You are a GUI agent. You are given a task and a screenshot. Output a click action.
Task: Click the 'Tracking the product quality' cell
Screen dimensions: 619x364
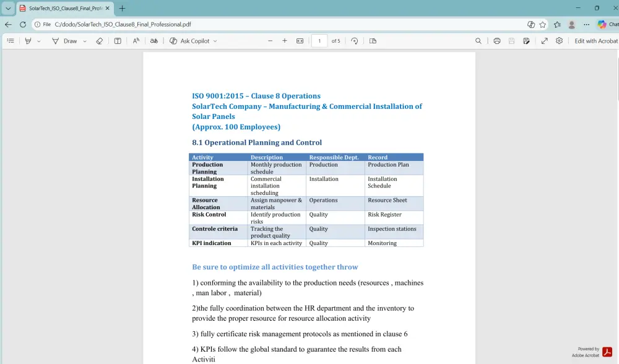point(277,232)
